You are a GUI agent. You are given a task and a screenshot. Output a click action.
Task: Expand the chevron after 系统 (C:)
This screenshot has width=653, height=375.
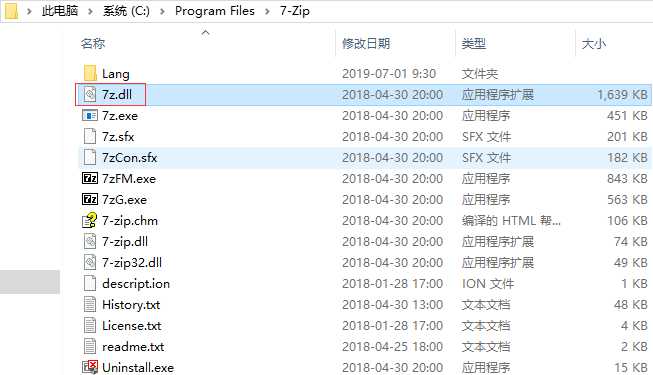pyautogui.click(x=162, y=11)
